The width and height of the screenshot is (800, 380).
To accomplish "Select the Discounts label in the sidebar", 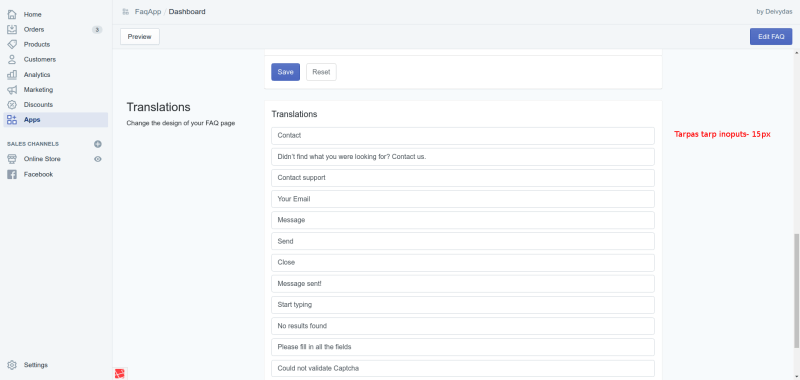I will click(x=38, y=105).
